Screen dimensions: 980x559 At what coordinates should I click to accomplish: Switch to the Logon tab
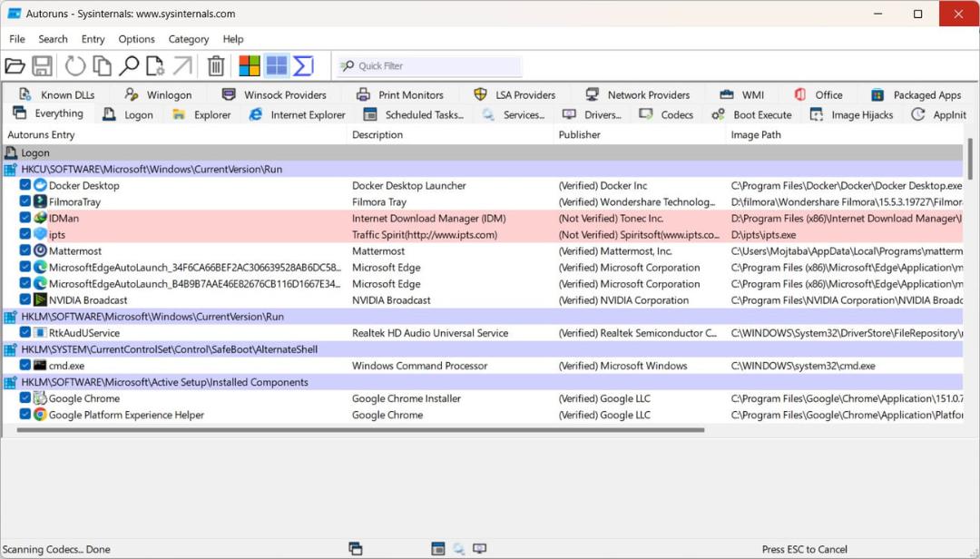[128, 114]
